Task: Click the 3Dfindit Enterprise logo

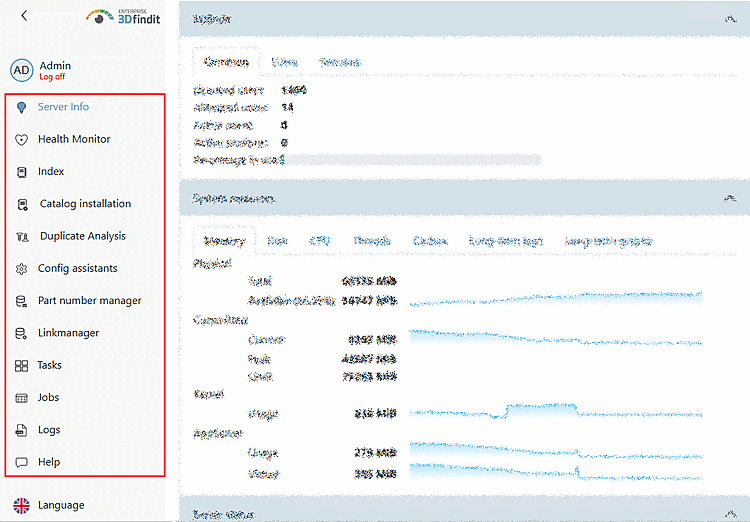Action: (x=123, y=17)
